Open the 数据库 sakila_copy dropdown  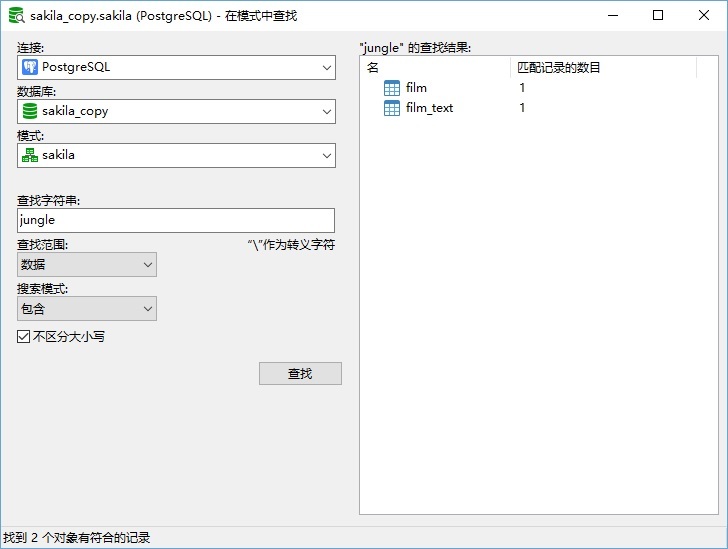(176, 111)
